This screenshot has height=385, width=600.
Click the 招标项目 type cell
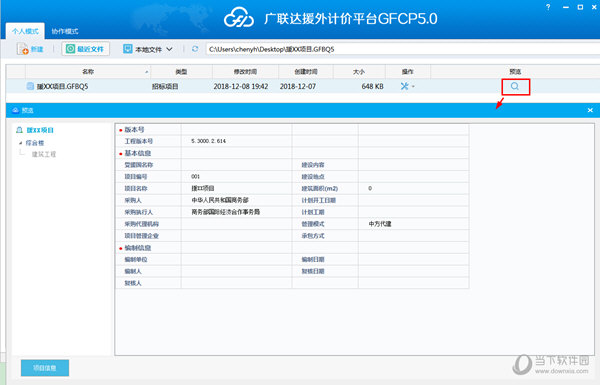pos(165,86)
